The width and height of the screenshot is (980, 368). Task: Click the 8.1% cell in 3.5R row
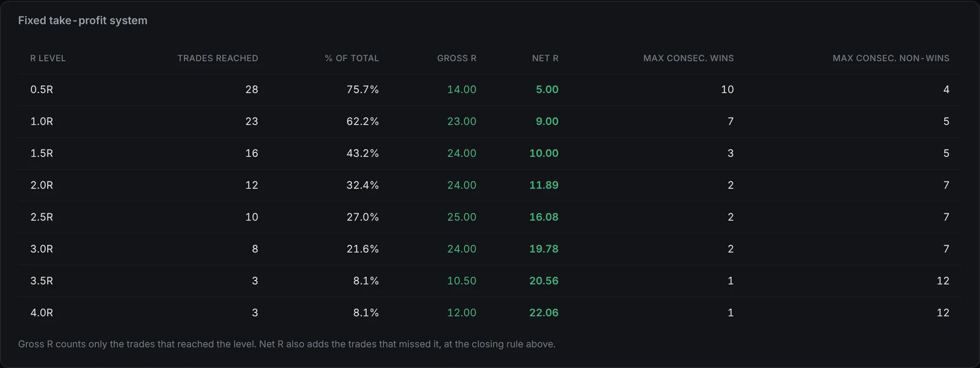366,280
